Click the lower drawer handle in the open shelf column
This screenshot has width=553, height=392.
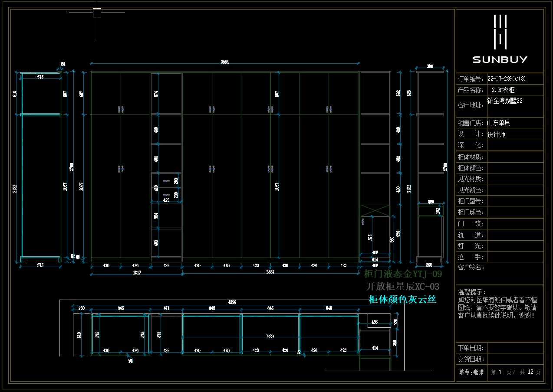[166, 195]
